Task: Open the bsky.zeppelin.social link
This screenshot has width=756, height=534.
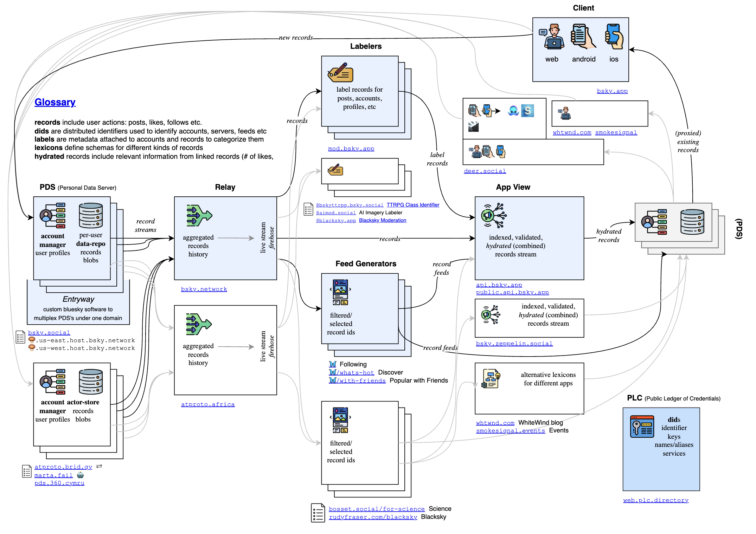Action: pyautogui.click(x=514, y=344)
